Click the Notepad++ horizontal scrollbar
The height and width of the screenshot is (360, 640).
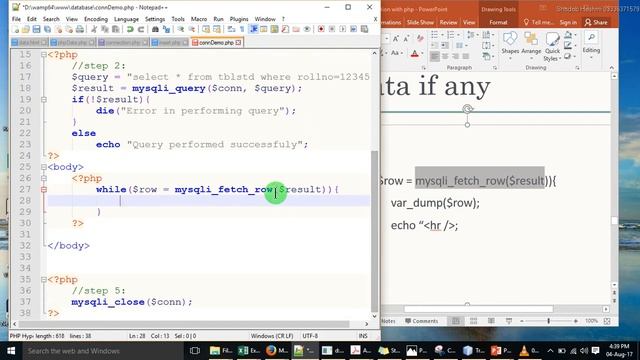click(184, 324)
